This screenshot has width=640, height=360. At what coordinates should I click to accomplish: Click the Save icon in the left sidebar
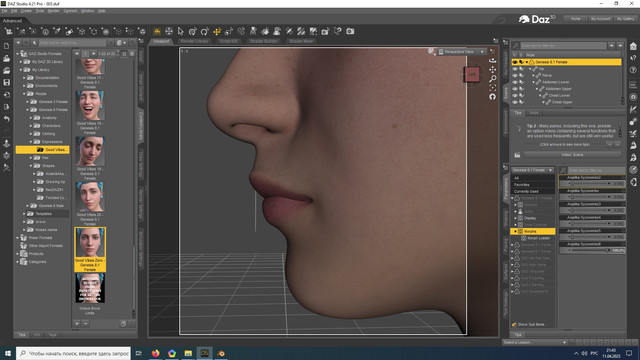[x=7, y=82]
